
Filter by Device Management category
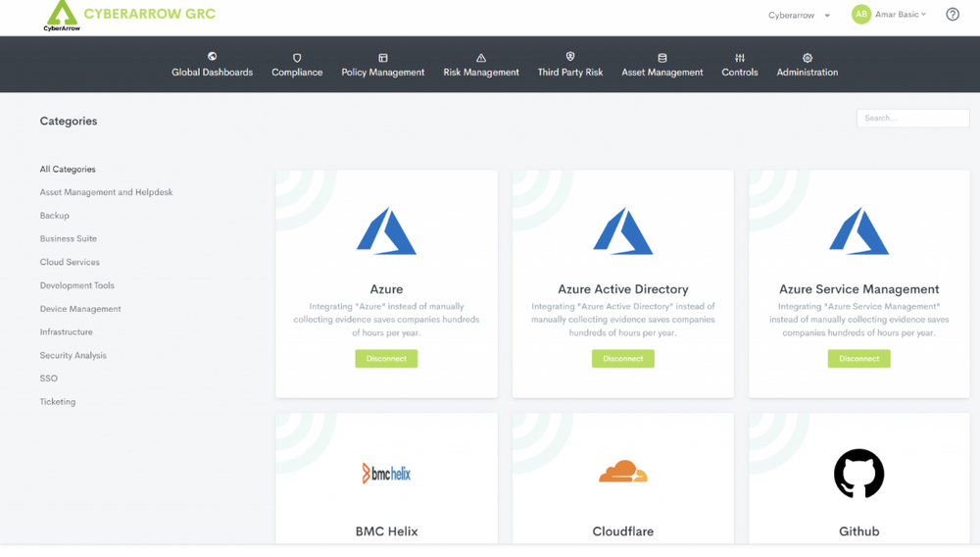pyautogui.click(x=80, y=308)
